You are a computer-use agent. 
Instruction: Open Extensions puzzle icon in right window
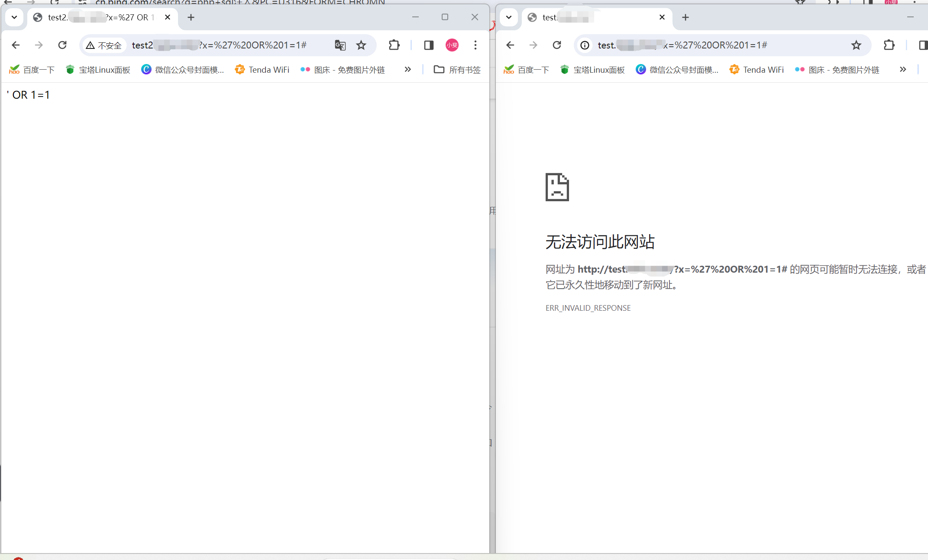point(889,45)
